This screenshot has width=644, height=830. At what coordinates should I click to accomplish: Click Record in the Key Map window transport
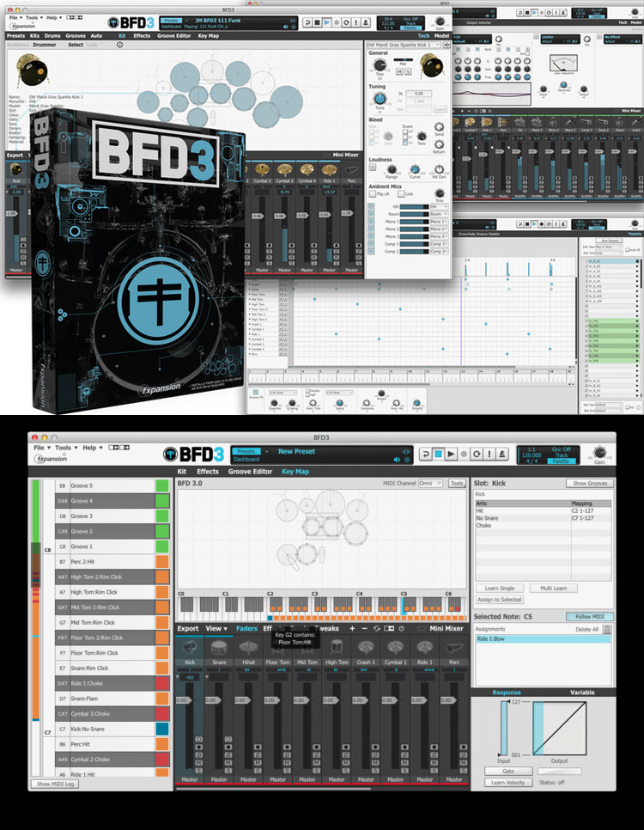click(x=464, y=455)
